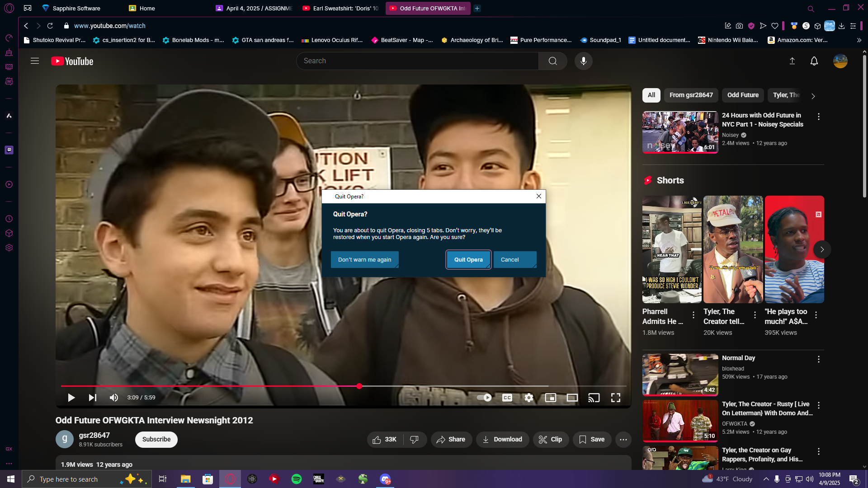Image resolution: width=868 pixels, height=488 pixels.
Task: Select the From gsr28647 filter chip
Action: [x=691, y=95]
